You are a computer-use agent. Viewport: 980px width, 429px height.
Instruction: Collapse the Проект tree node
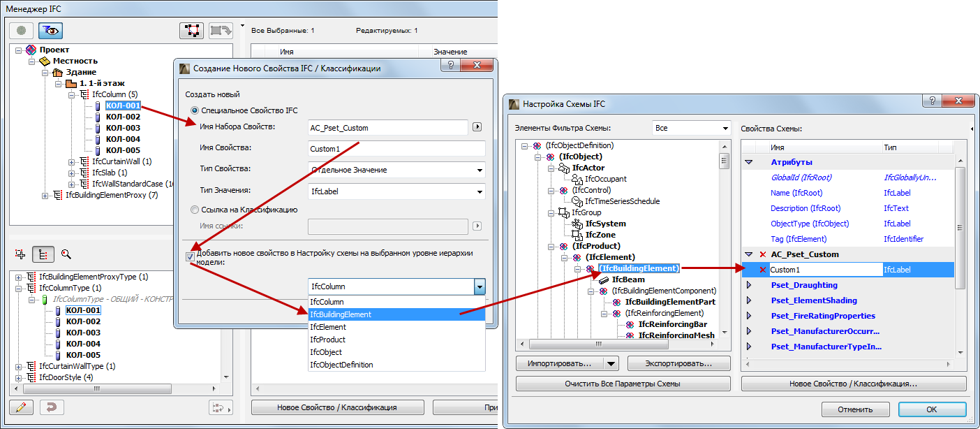(19, 50)
